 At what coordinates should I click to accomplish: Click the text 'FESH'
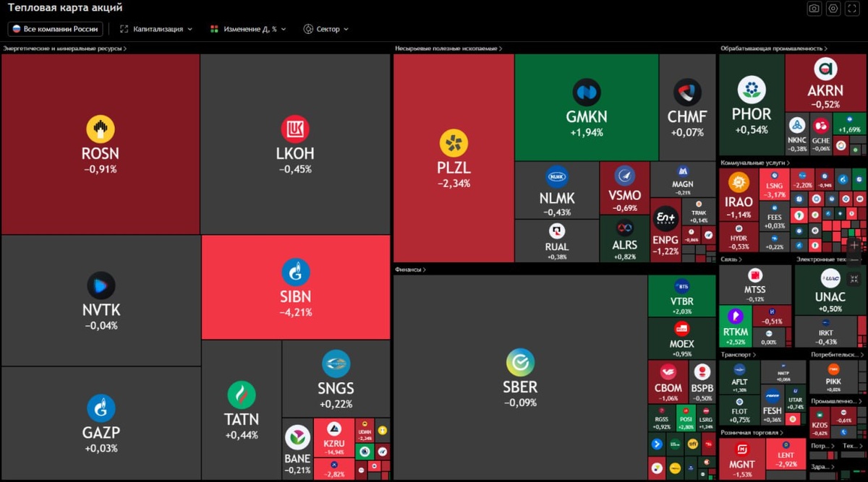pos(772,411)
